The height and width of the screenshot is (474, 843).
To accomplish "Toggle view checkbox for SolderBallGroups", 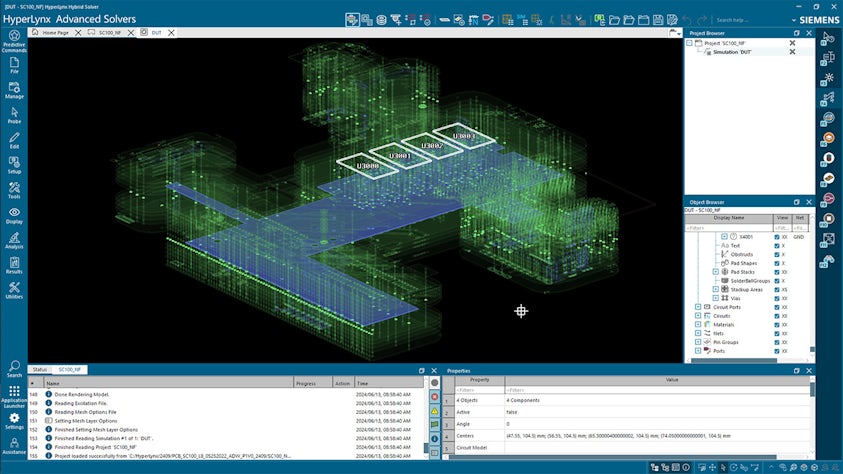I will (776, 281).
